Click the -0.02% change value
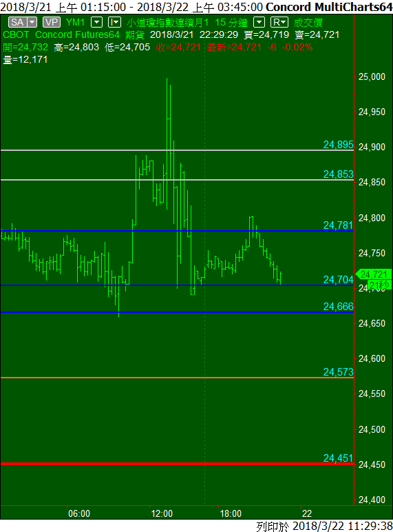This screenshot has width=393, height=532. tap(297, 47)
